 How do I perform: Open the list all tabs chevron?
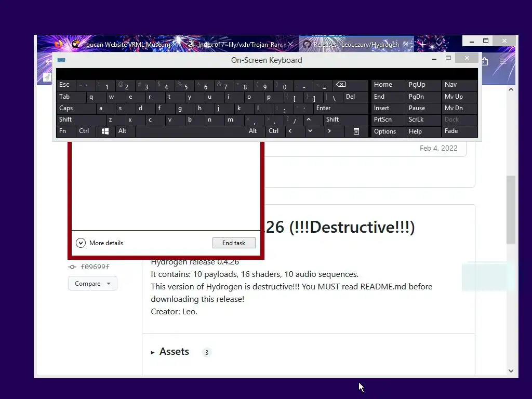[438, 45]
